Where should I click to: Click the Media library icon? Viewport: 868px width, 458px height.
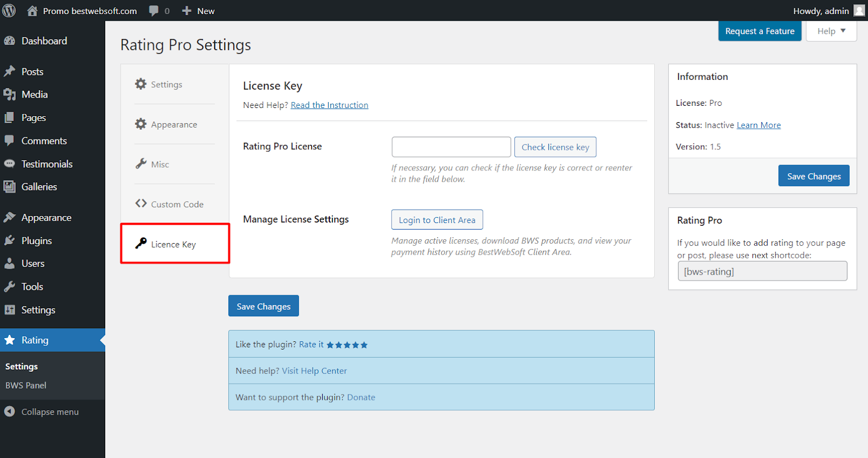click(x=10, y=94)
